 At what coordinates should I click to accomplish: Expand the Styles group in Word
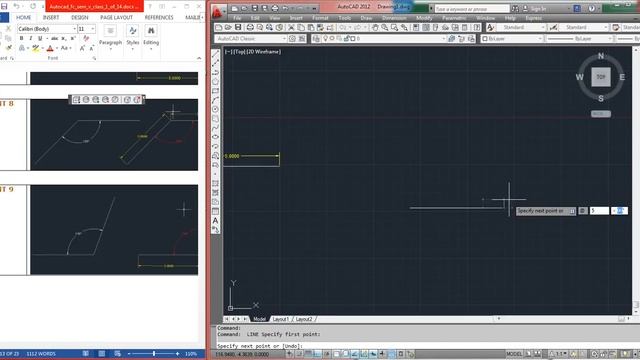point(133,38)
